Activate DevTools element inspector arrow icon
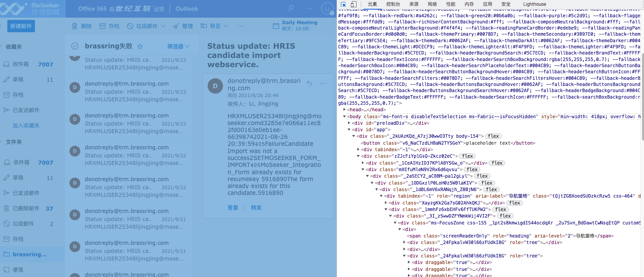Viewport: 644px width, 277px height. point(343,4)
